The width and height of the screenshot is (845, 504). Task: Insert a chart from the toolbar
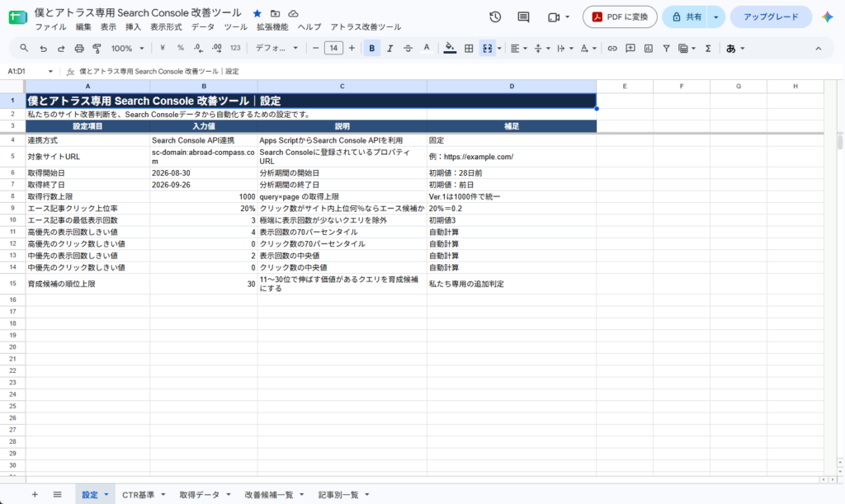click(649, 49)
